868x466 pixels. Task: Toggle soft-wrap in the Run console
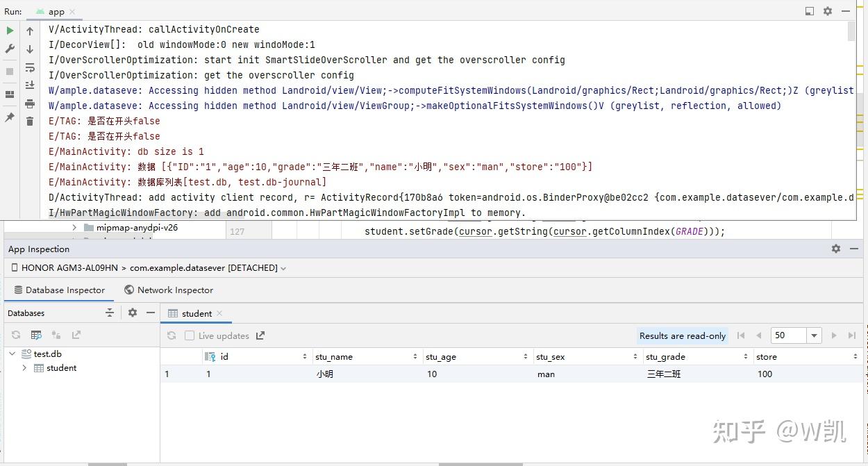[x=30, y=67]
